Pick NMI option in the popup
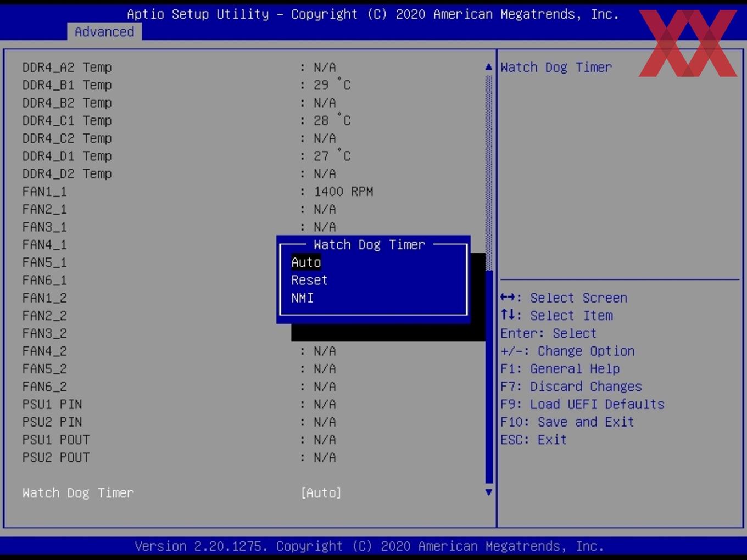The height and width of the screenshot is (560, 747). tap(302, 298)
